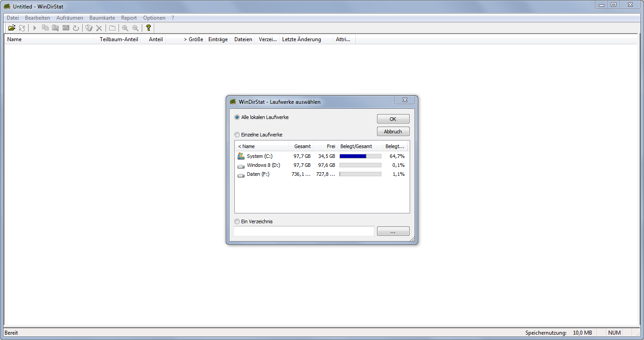The width and height of the screenshot is (644, 340).
Task: Sort drive list by Name column header
Action: 262,146
